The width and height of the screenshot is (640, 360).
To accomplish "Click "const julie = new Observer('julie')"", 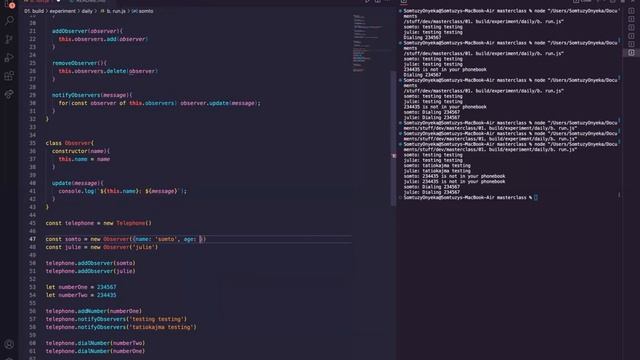I will [102, 247].
